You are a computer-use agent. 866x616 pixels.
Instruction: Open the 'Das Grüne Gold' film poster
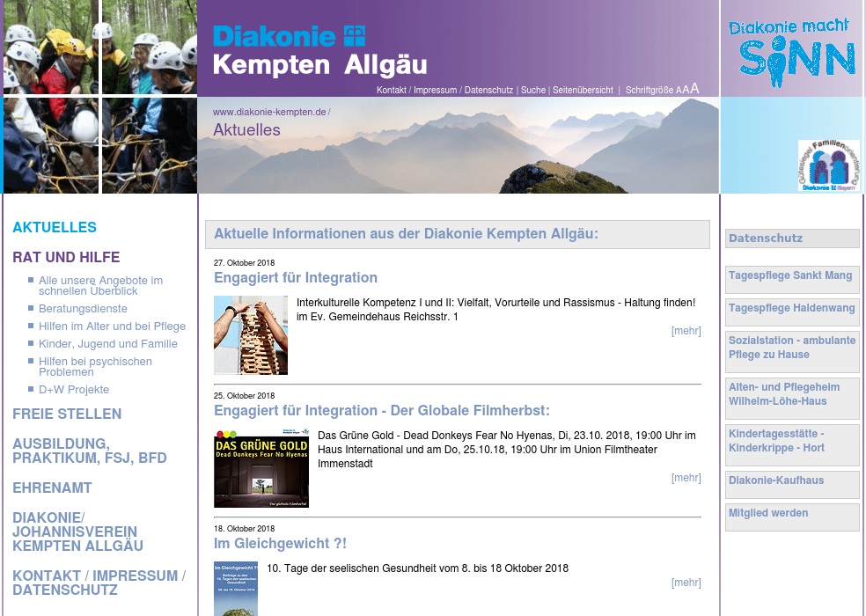click(x=261, y=467)
